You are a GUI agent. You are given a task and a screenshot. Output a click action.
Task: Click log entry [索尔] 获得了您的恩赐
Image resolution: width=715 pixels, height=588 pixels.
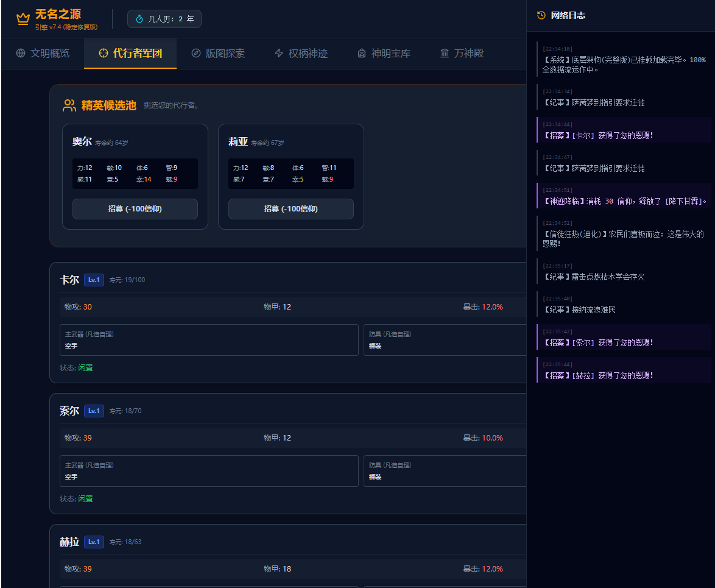pyautogui.click(x=624, y=337)
